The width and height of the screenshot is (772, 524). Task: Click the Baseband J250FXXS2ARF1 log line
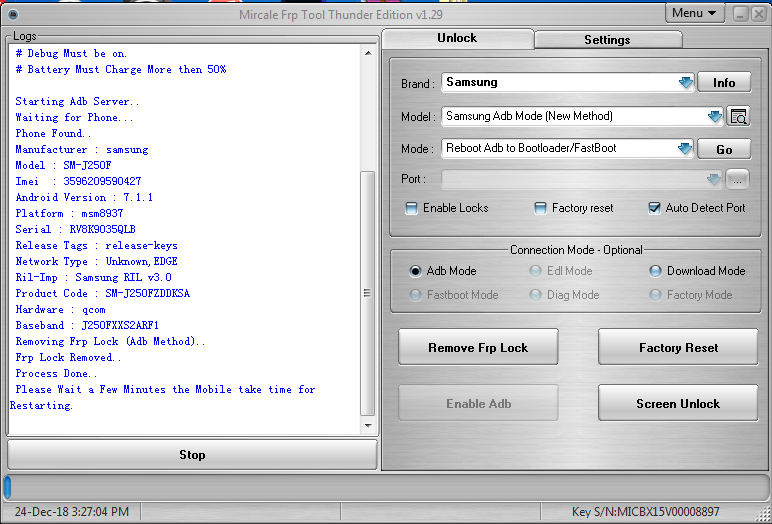[87, 326]
